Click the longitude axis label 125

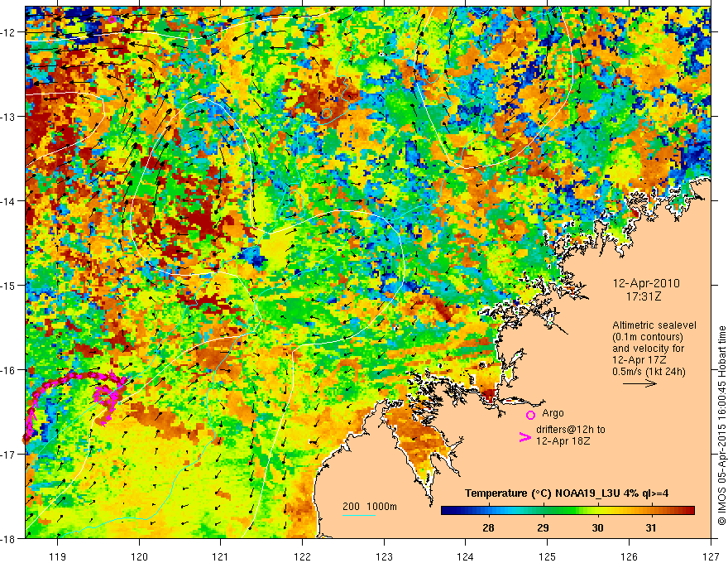[548, 556]
